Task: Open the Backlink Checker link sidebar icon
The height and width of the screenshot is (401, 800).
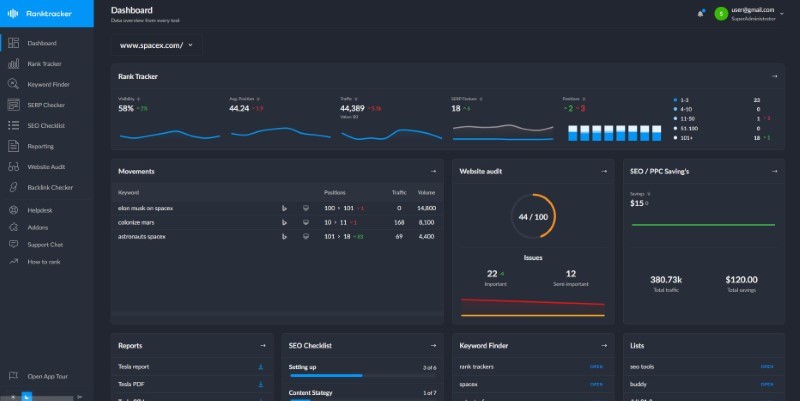Action: point(14,187)
